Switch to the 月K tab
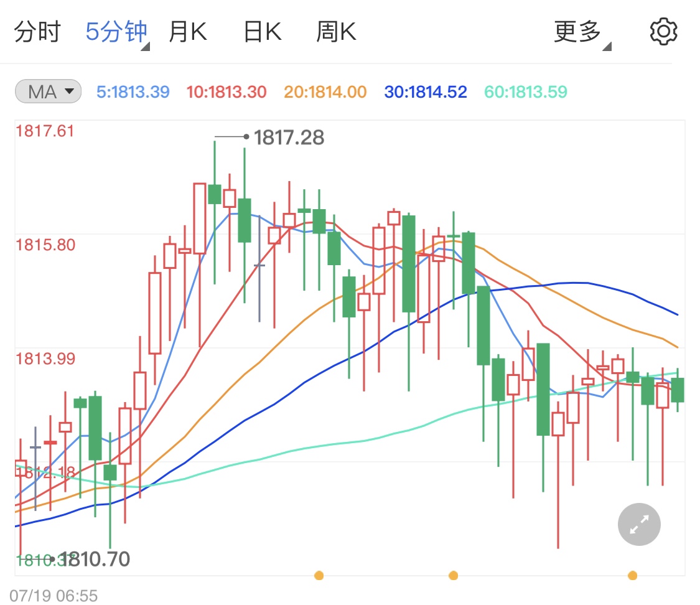 (188, 32)
